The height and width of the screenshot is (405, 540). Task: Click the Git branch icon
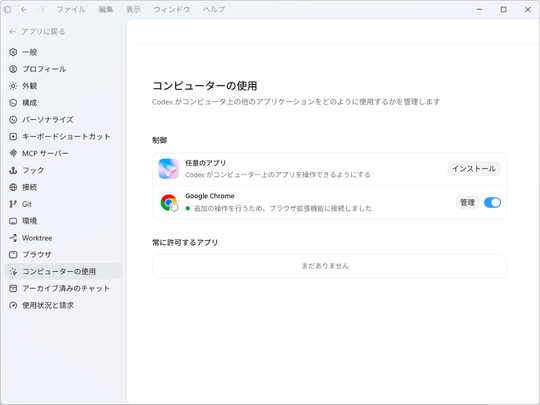coord(13,204)
